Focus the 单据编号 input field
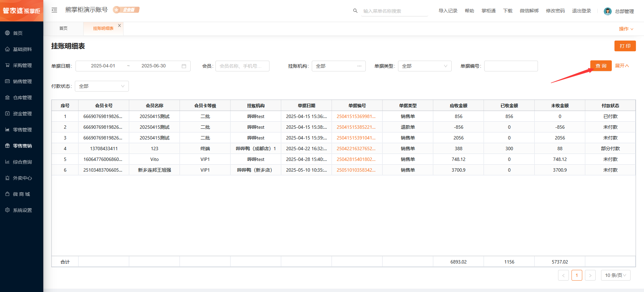This screenshot has width=644, height=292. (511, 66)
